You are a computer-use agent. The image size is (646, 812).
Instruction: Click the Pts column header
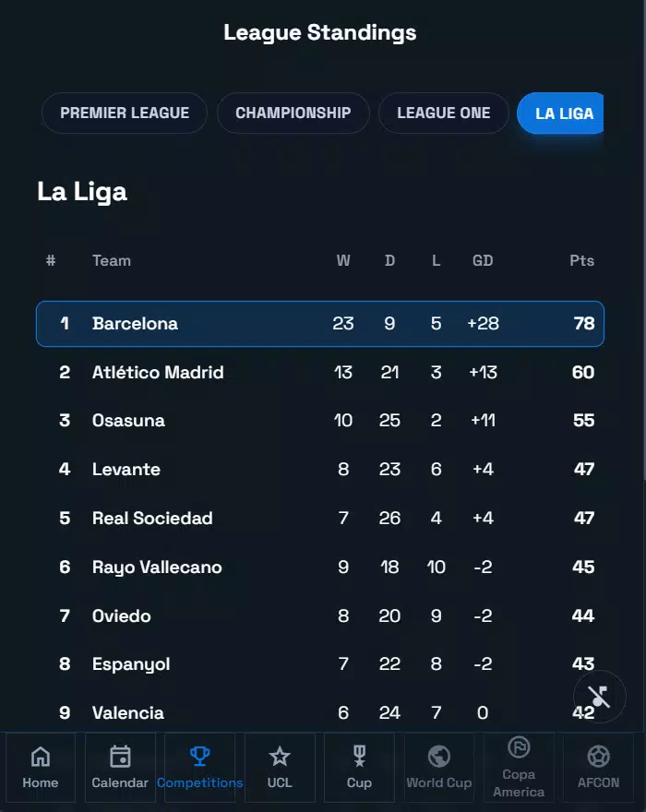click(x=581, y=261)
